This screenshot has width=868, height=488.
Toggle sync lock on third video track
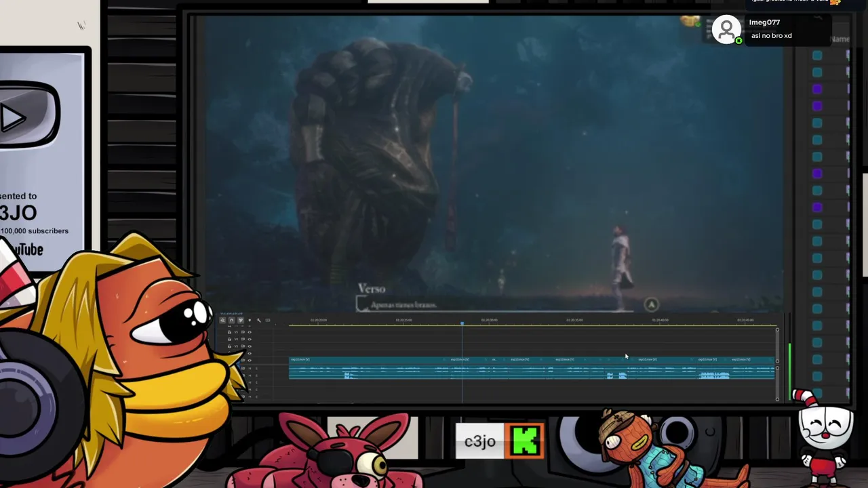(x=243, y=346)
